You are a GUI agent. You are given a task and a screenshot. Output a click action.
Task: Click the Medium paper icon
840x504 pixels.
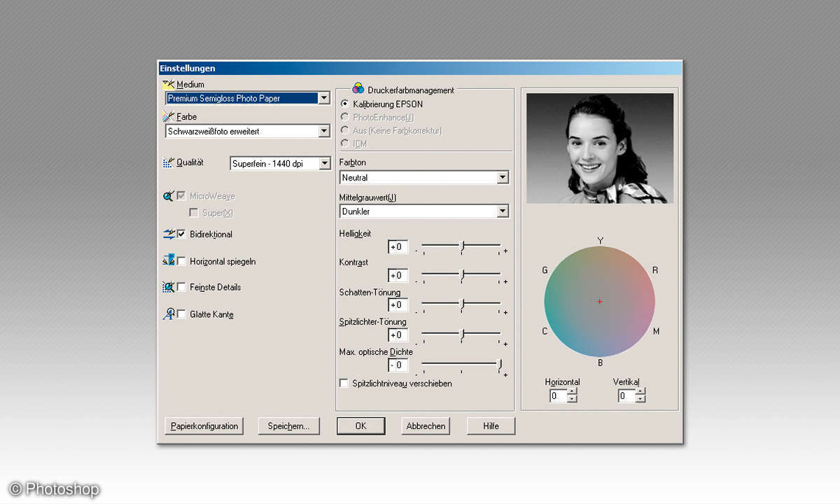pyautogui.click(x=168, y=84)
